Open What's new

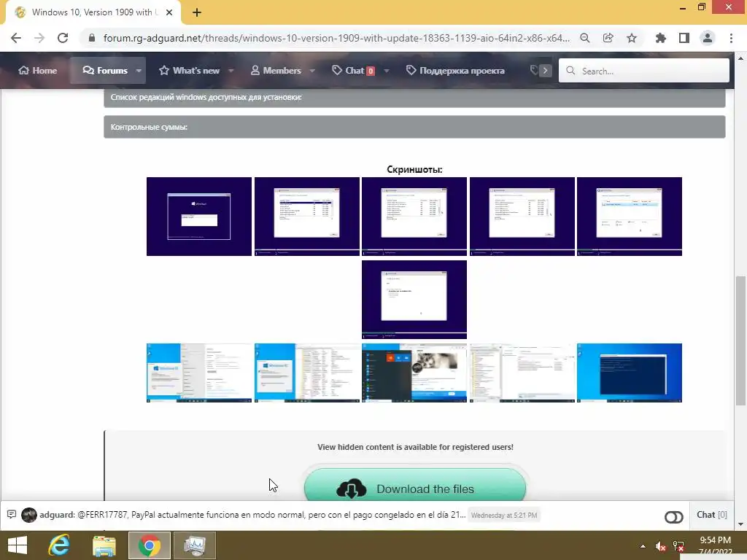(x=189, y=71)
